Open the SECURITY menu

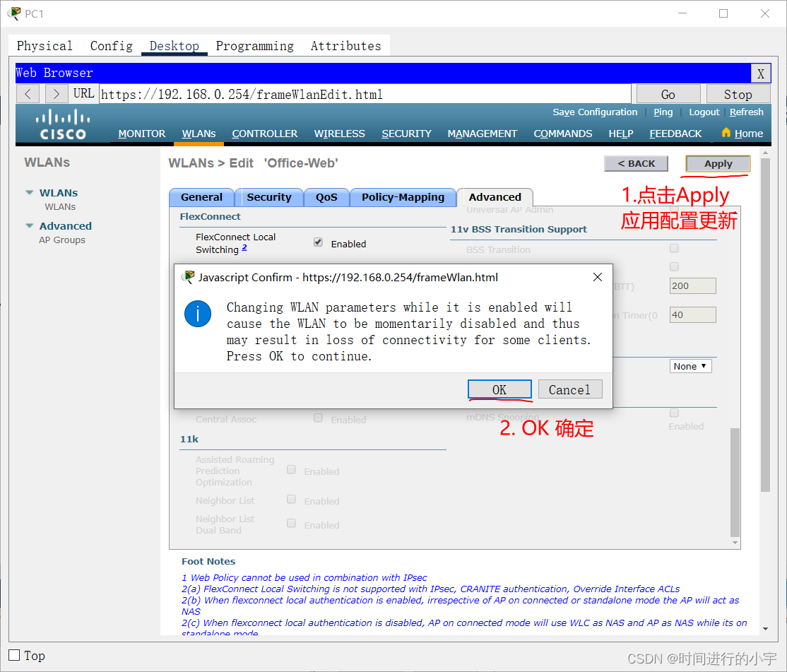click(x=406, y=134)
